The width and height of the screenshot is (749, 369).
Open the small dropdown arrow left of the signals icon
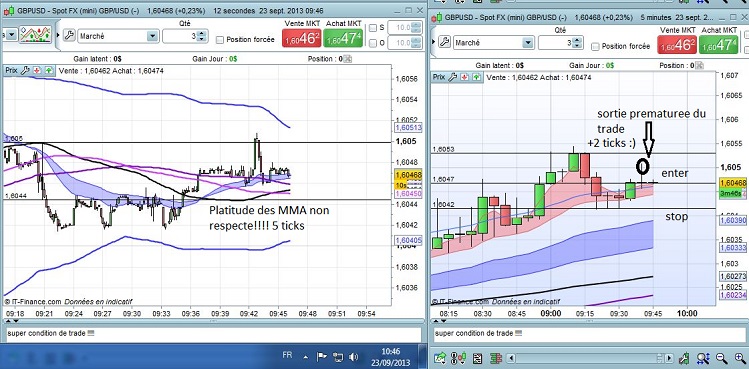tap(11, 35)
